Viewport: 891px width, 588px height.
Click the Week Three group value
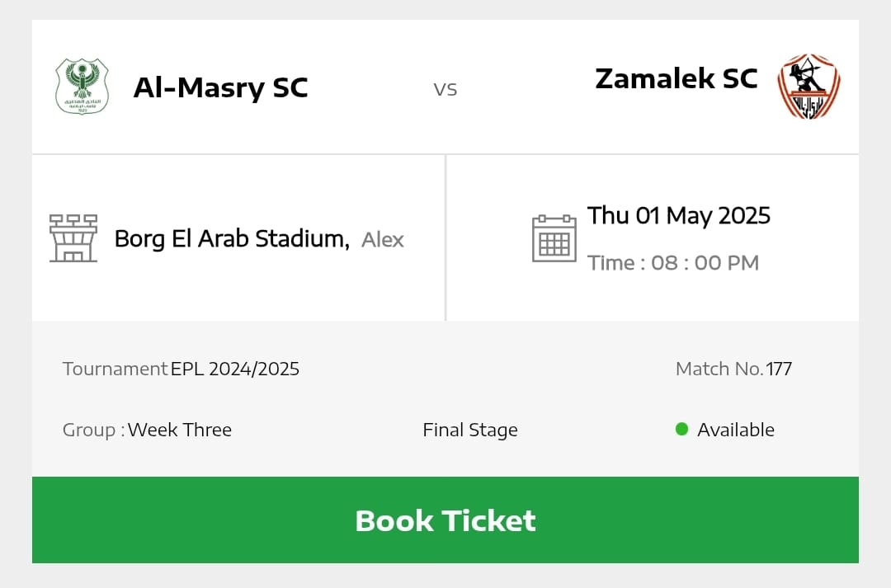coord(180,430)
